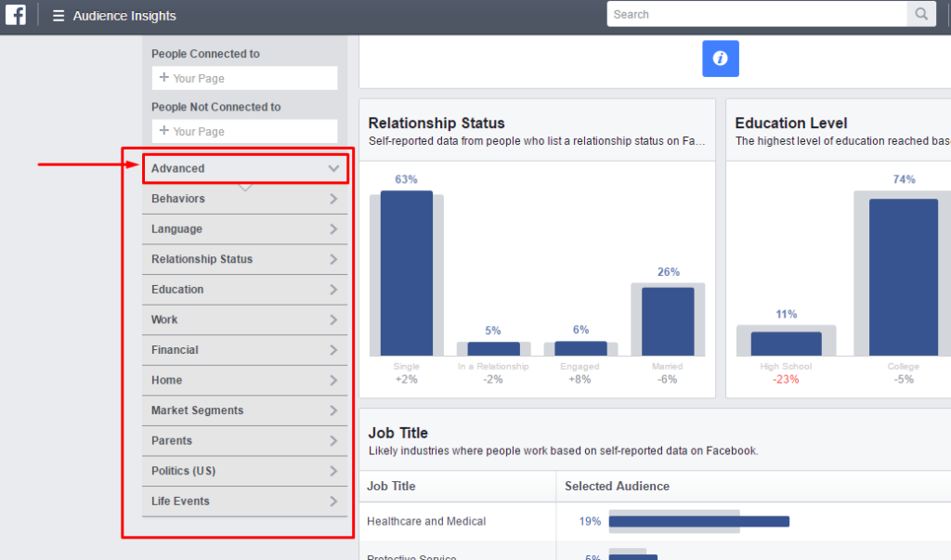Viewport: 951px width, 560px height.
Task: Select Market Segments in the sidebar
Action: pos(197,410)
